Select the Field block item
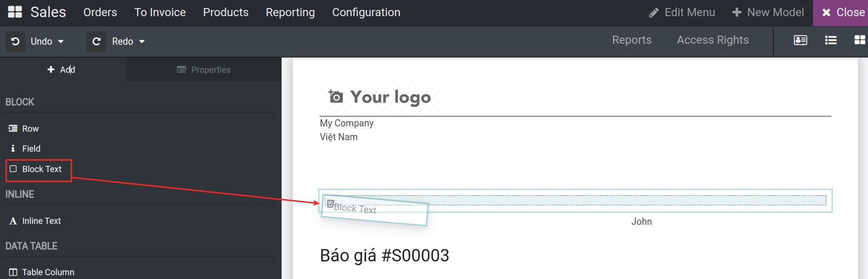 tap(26, 148)
